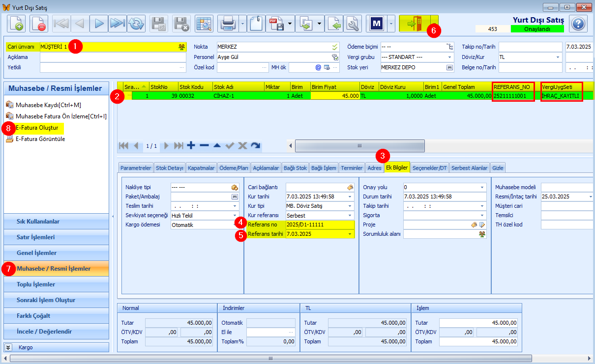Open help with the question mark icon

point(578,23)
